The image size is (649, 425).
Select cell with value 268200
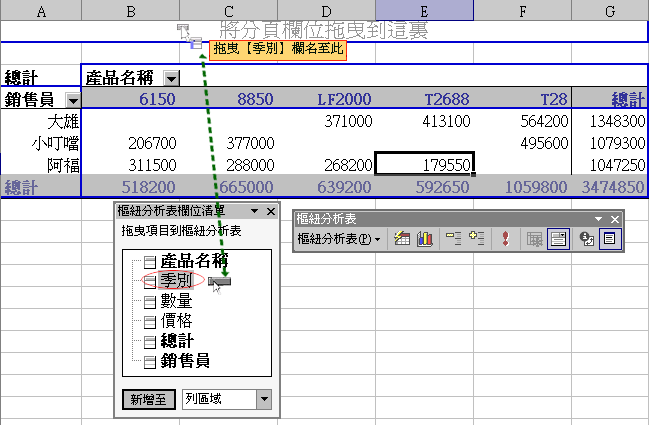[327, 165]
